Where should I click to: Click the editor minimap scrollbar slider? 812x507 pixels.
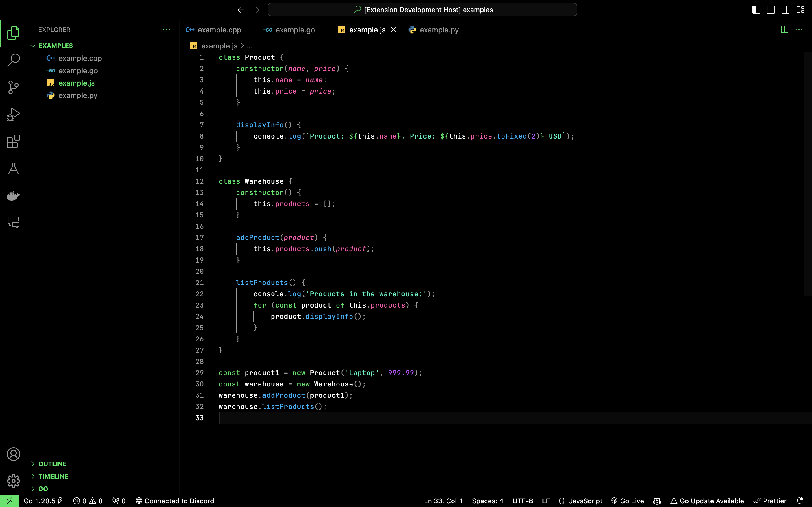(x=808, y=174)
